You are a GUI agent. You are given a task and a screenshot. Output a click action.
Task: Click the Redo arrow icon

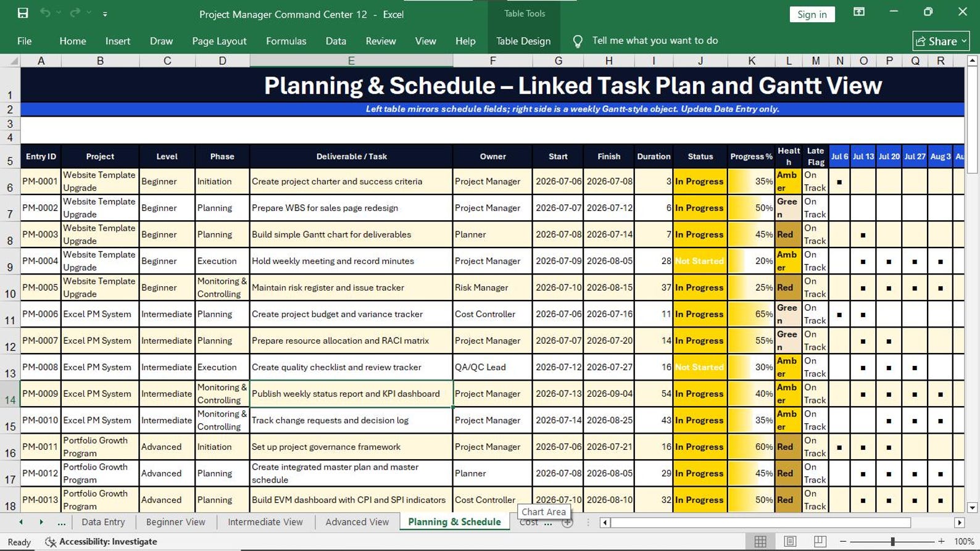click(x=75, y=13)
